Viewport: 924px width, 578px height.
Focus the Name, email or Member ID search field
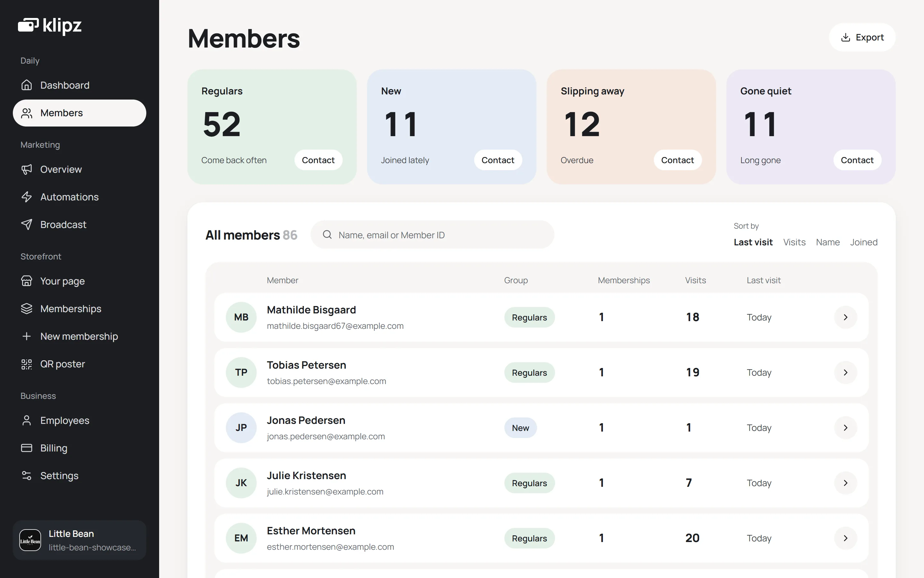(x=432, y=234)
